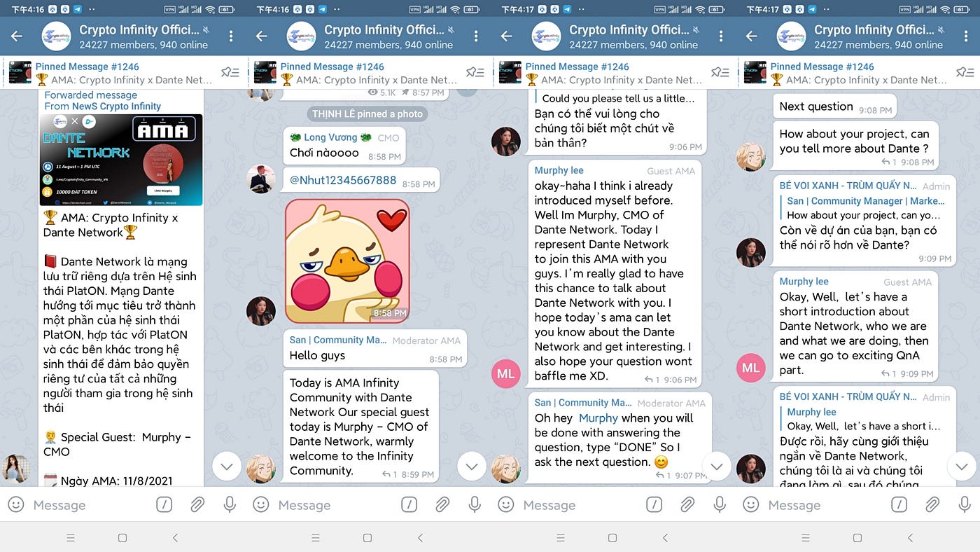Expand the pinned messages list above Forwarded message

[230, 72]
